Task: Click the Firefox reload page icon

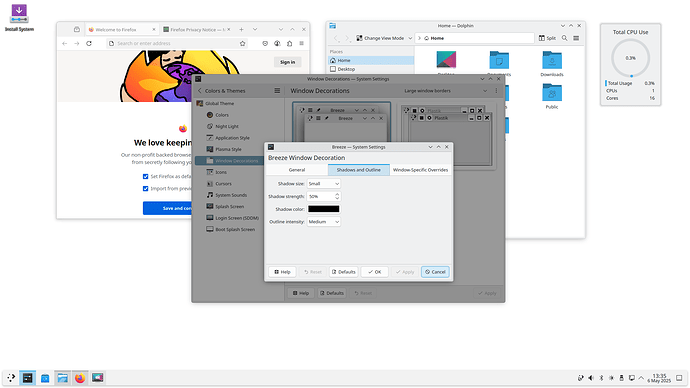Action: [89, 44]
